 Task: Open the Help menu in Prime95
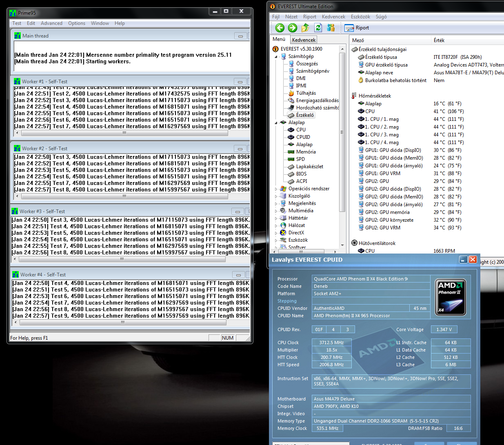coord(120,23)
